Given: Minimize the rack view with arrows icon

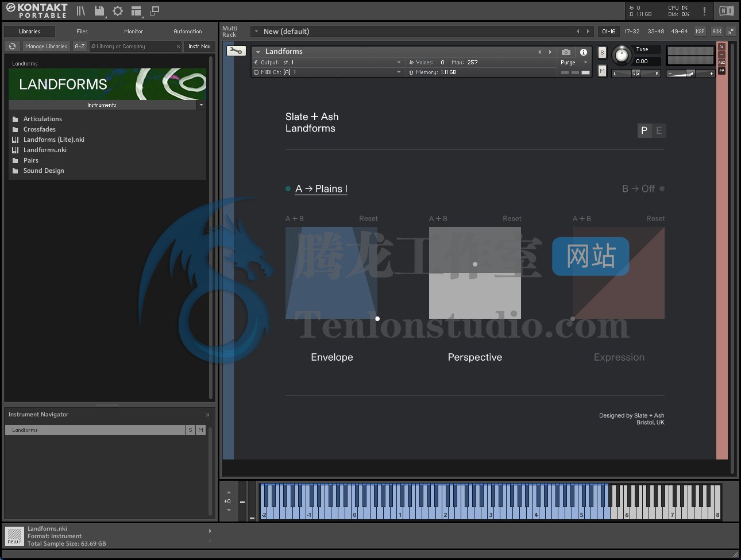Looking at the screenshot, I should coord(731,31).
